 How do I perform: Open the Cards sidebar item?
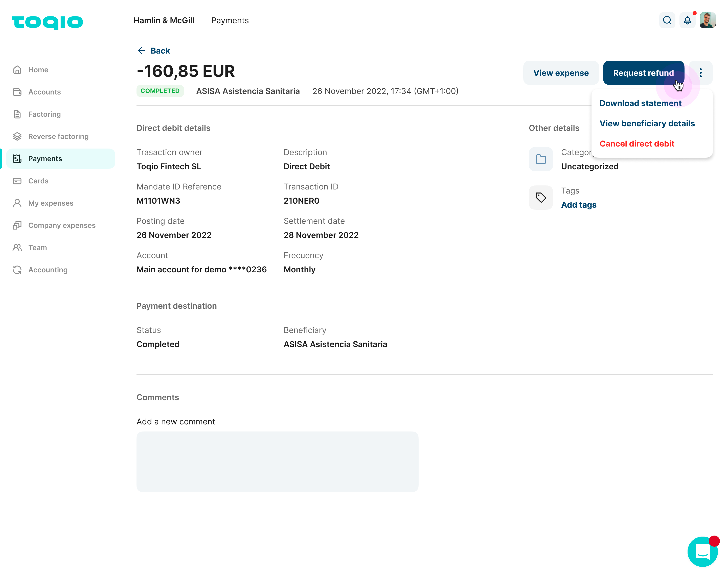point(38,181)
